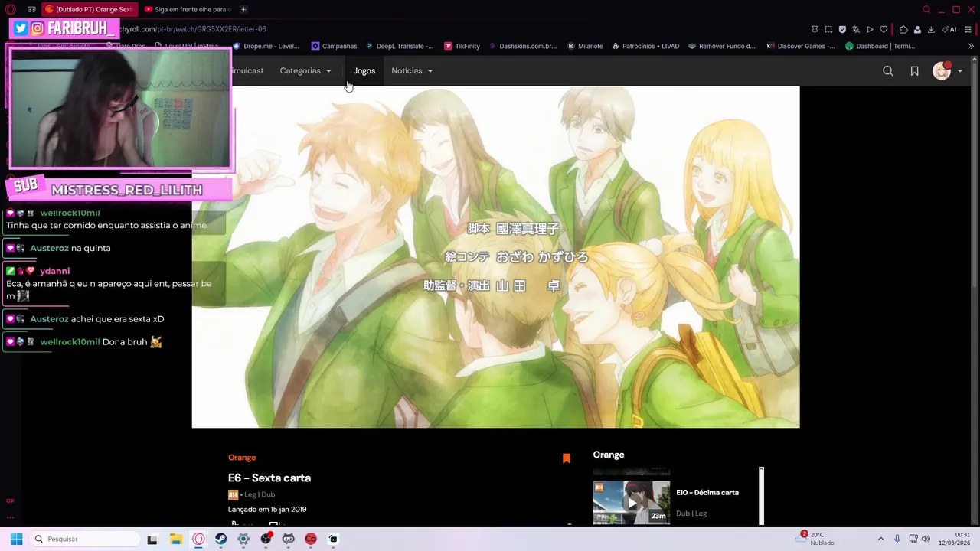Expand the Categorias dropdown
980x551 pixels.
coord(305,71)
